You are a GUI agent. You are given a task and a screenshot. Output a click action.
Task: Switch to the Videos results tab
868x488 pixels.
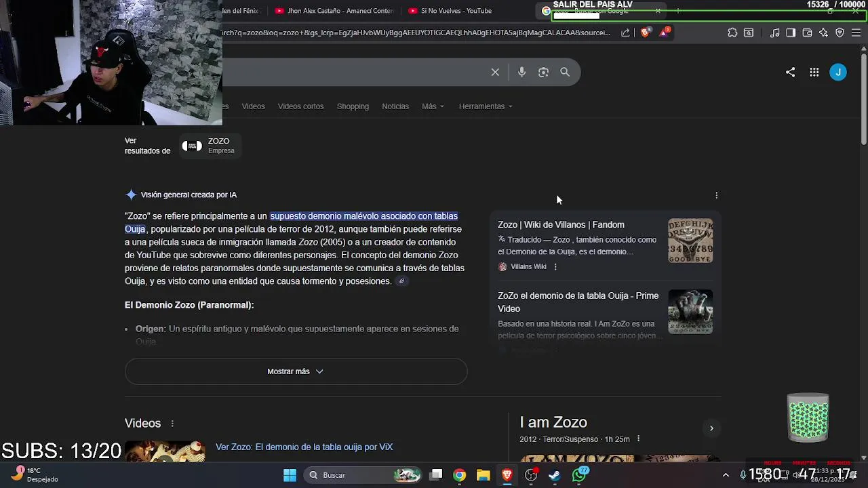tap(253, 106)
